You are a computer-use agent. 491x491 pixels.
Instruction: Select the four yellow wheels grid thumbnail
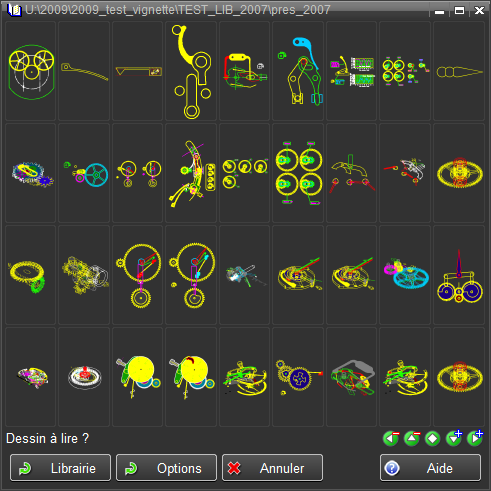tap(298, 173)
